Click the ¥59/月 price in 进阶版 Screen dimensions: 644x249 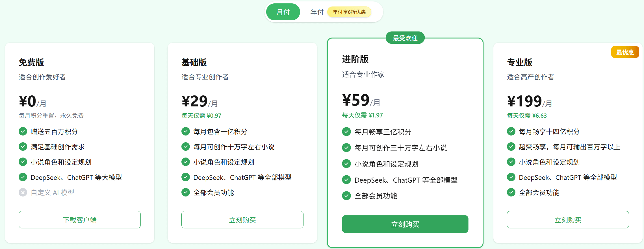361,101
